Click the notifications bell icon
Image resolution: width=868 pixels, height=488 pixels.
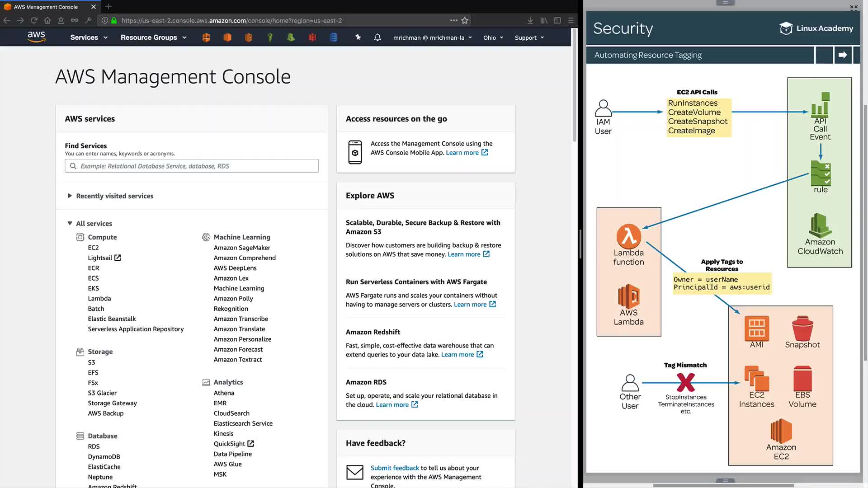coord(377,38)
